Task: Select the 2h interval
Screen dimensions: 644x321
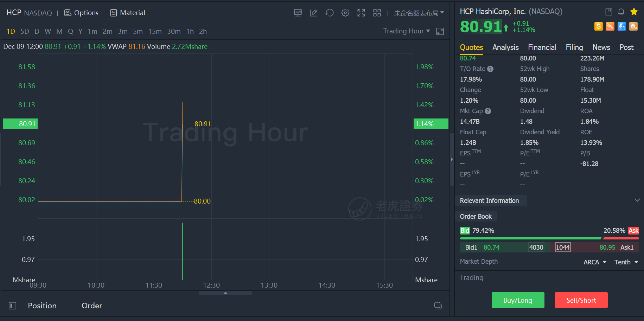Action: click(x=203, y=31)
